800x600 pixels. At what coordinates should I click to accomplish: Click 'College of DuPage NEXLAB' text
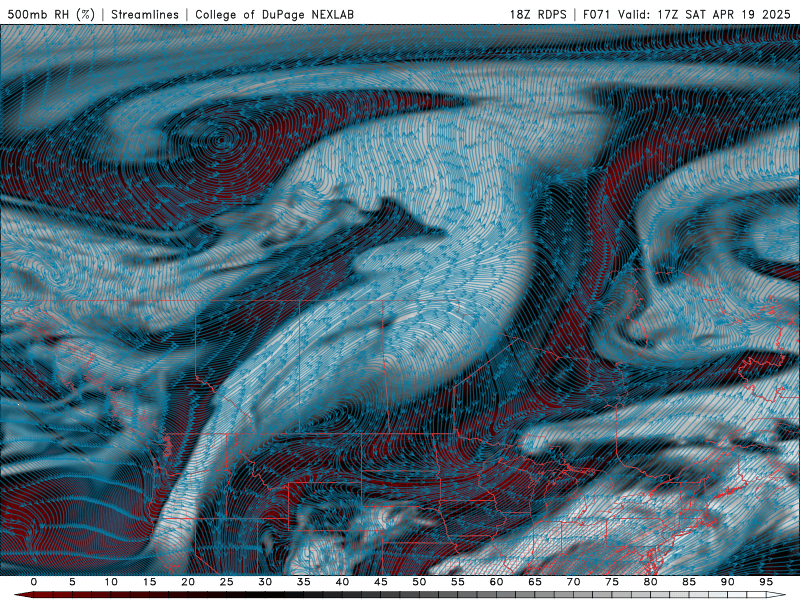click(x=274, y=14)
